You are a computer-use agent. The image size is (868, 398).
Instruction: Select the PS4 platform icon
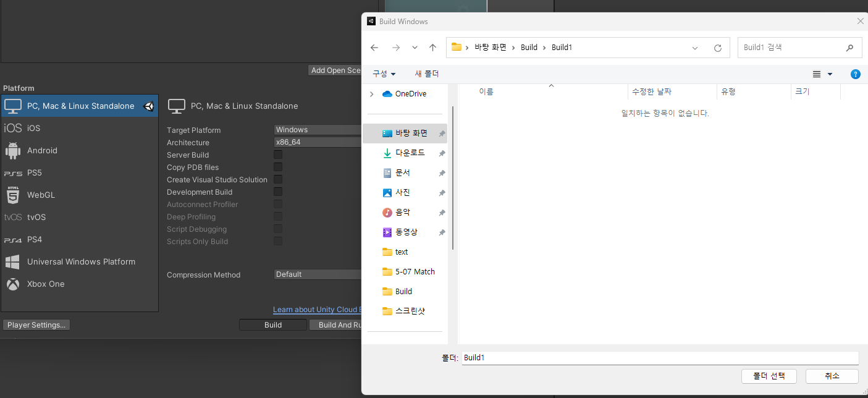12,240
